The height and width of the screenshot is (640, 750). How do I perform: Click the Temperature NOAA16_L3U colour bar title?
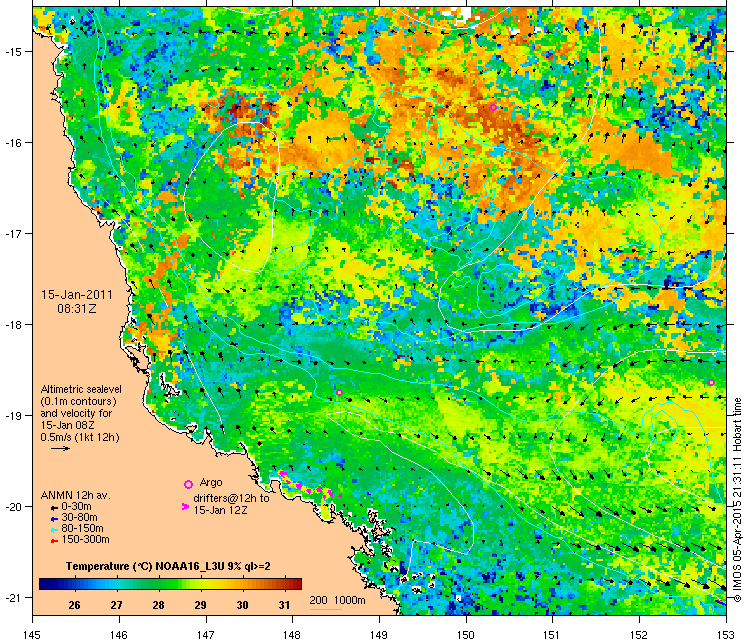tap(168, 566)
